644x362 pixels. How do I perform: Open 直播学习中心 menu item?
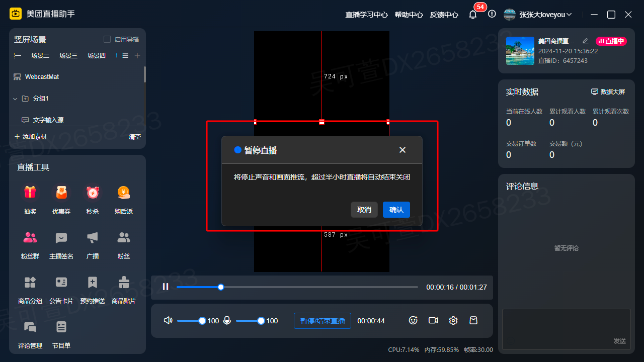pos(366,15)
